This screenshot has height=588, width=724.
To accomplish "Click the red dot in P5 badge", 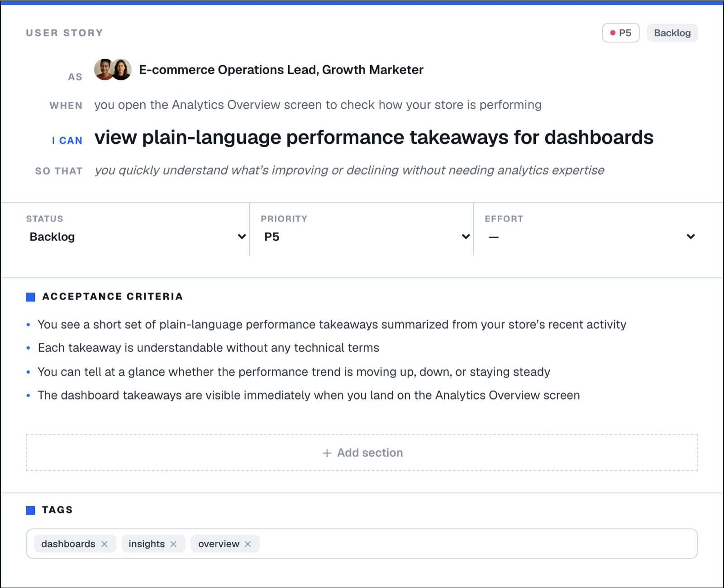I will point(613,33).
